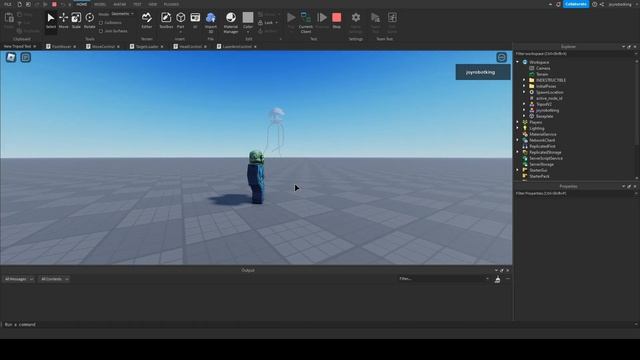640x360 pixels.
Task: Click Current Client view switch
Action: pyautogui.click(x=306, y=22)
